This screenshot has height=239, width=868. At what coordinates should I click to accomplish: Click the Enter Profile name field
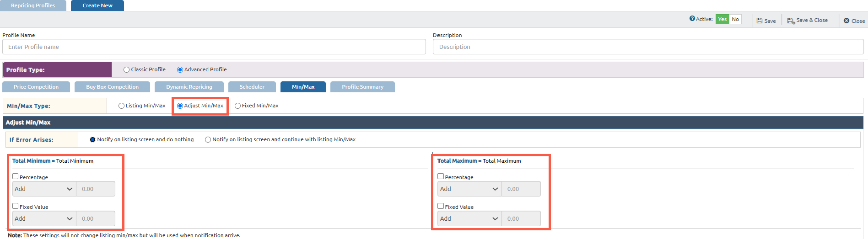click(x=214, y=47)
